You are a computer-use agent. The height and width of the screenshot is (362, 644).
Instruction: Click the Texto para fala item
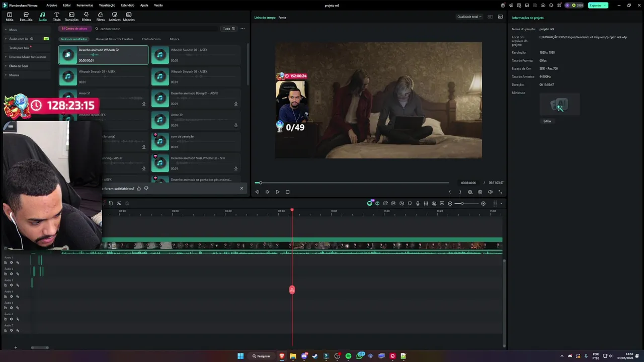tap(20, 48)
